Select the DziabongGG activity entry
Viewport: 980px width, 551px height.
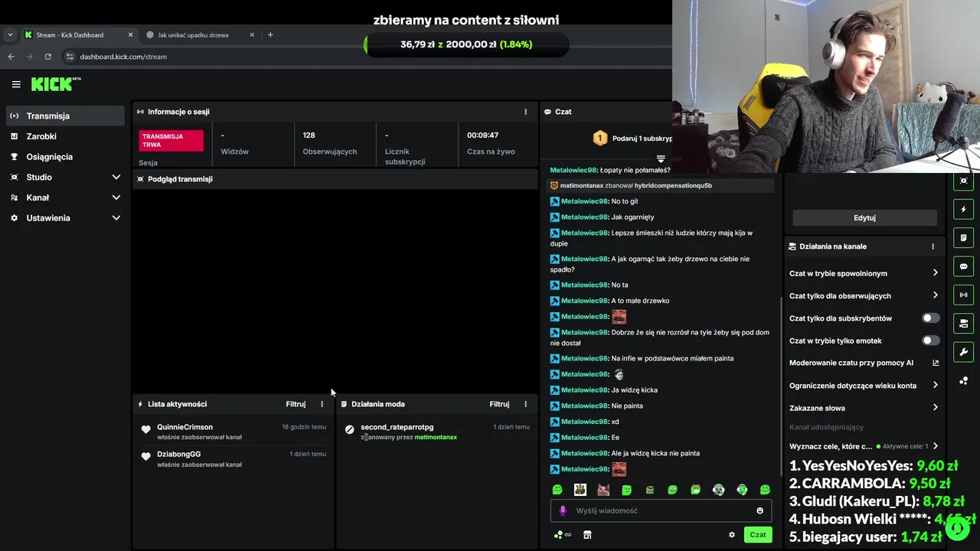(234, 458)
